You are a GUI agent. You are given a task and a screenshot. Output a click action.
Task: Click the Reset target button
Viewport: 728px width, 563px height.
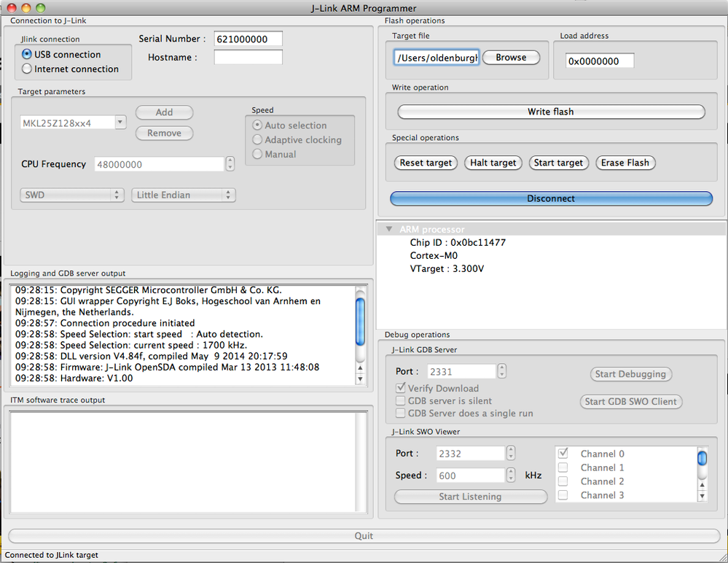[426, 163]
